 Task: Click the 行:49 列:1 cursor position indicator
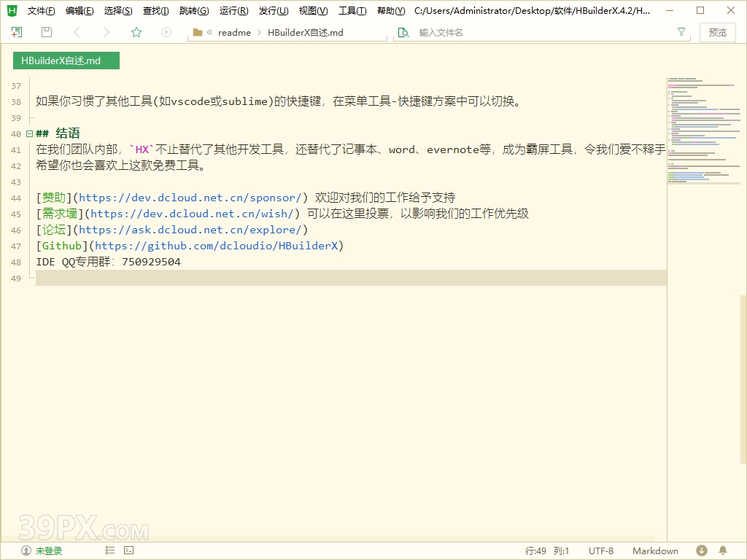[x=547, y=551]
